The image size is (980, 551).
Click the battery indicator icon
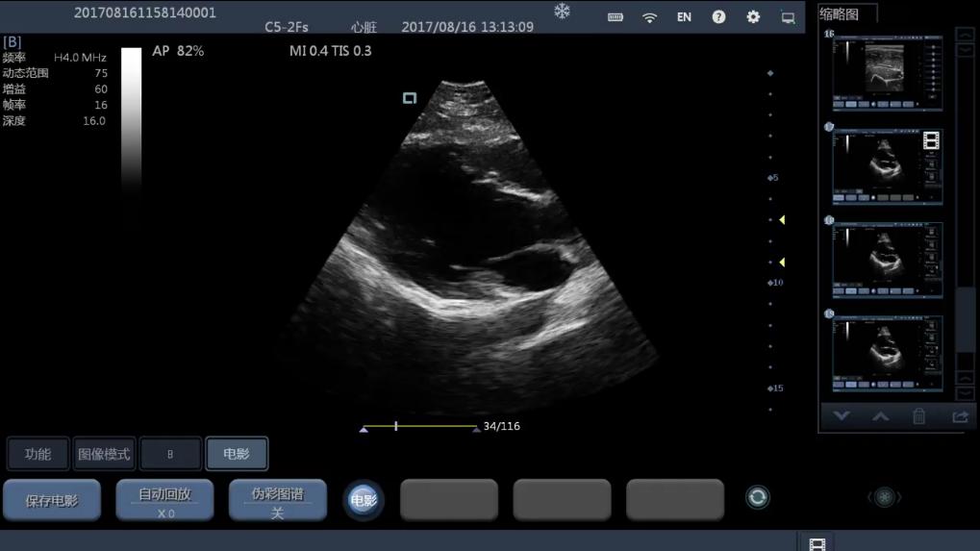click(616, 17)
